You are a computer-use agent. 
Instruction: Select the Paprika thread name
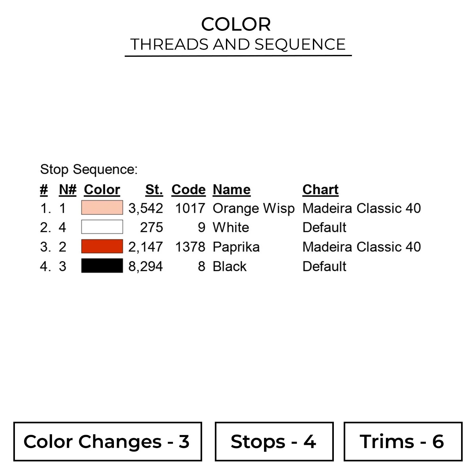(236, 247)
